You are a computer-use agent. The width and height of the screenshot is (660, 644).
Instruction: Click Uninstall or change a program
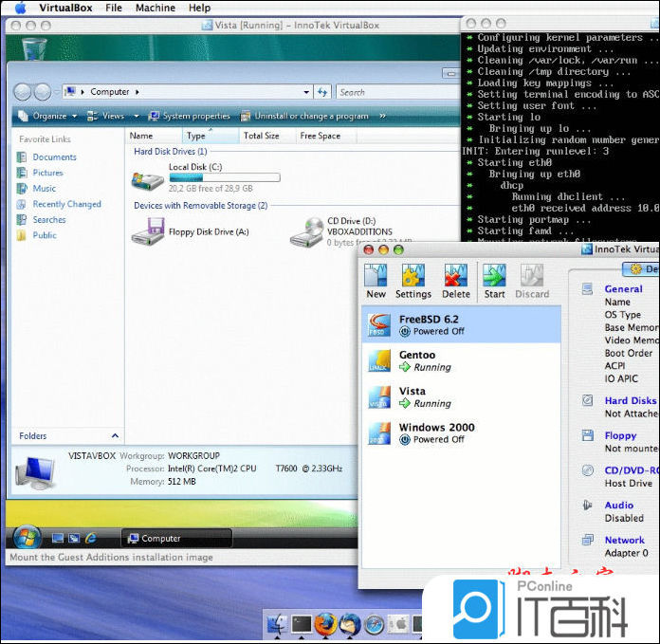point(304,116)
